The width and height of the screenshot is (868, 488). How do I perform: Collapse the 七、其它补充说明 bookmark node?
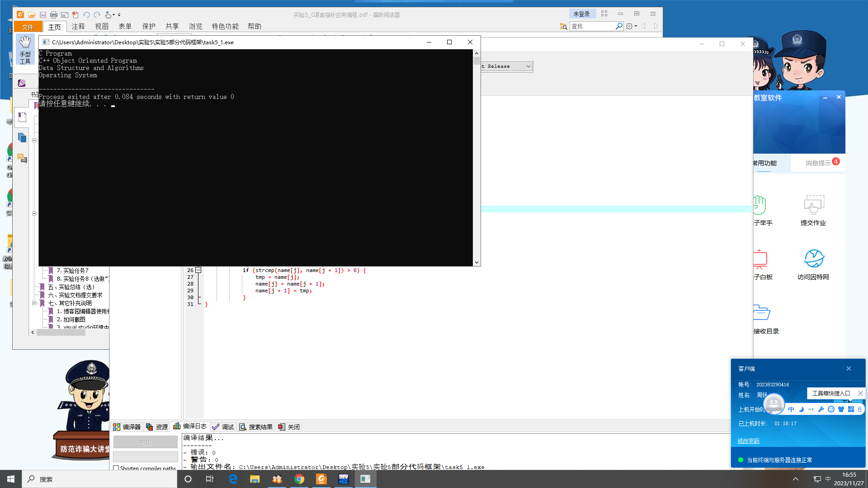pos(34,303)
